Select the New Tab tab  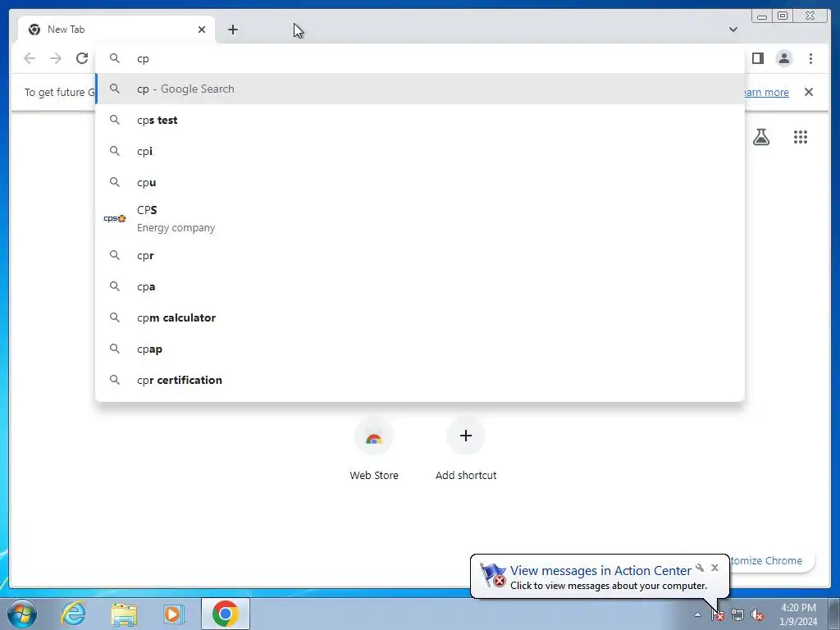click(x=116, y=30)
